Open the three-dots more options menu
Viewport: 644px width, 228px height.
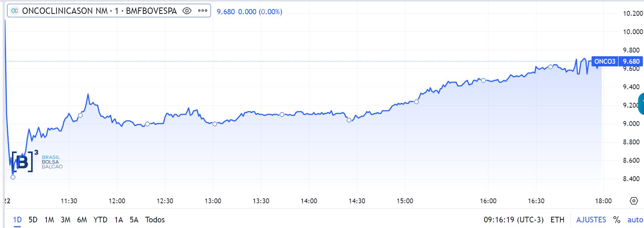[203, 11]
